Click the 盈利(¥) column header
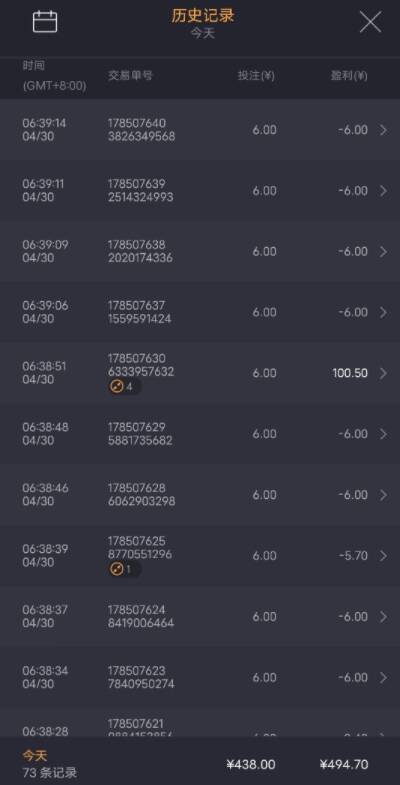This screenshot has width=400, height=785. click(349, 76)
